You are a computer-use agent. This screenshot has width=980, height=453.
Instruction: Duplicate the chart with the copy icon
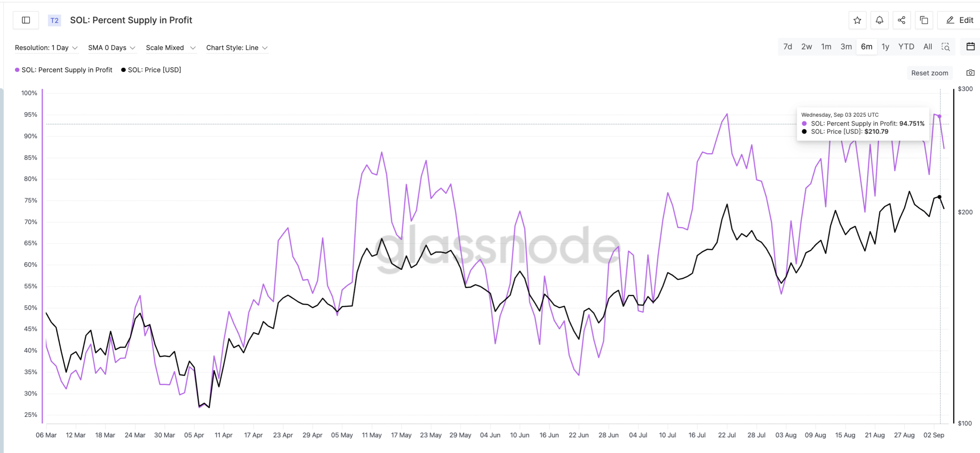click(x=924, y=20)
